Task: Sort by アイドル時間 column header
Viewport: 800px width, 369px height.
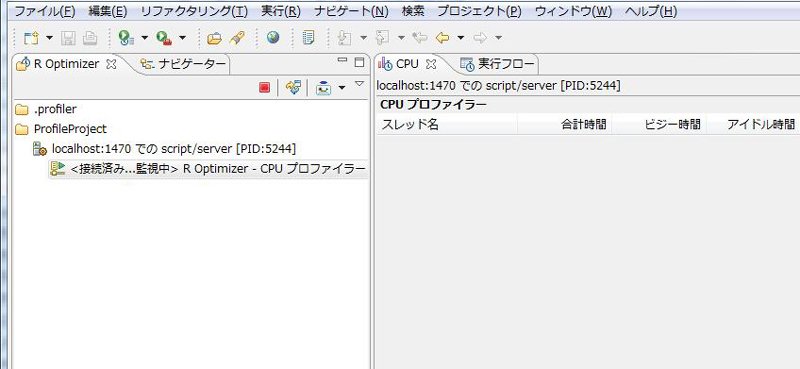Action: point(753,125)
